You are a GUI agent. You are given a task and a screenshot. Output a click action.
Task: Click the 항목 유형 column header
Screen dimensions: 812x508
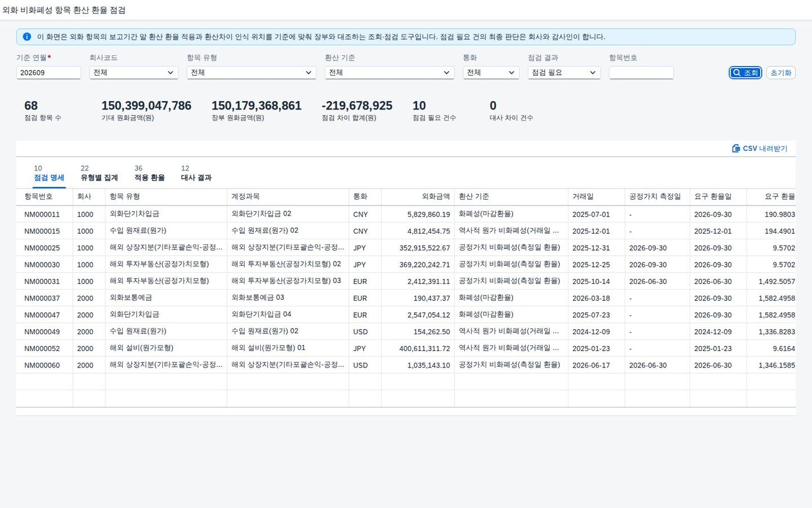(166, 196)
